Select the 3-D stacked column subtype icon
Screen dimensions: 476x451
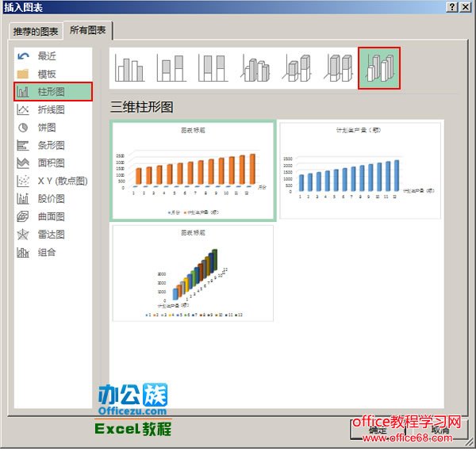(297, 68)
